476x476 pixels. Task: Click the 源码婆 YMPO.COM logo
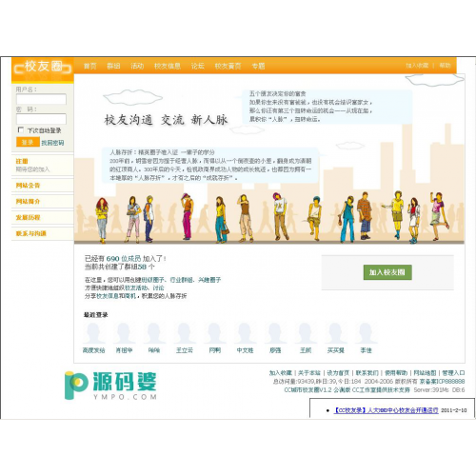point(110,386)
